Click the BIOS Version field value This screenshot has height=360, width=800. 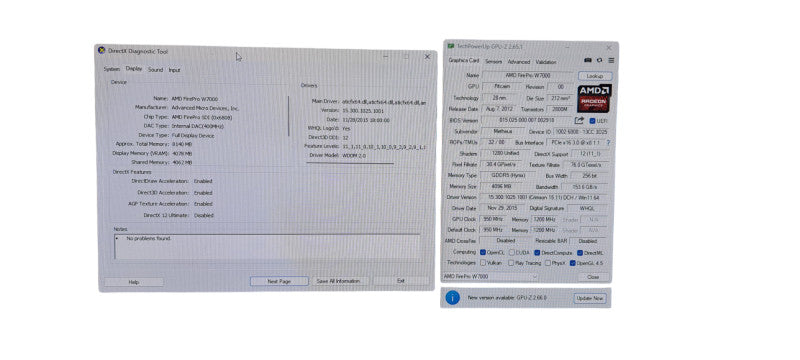(526, 120)
